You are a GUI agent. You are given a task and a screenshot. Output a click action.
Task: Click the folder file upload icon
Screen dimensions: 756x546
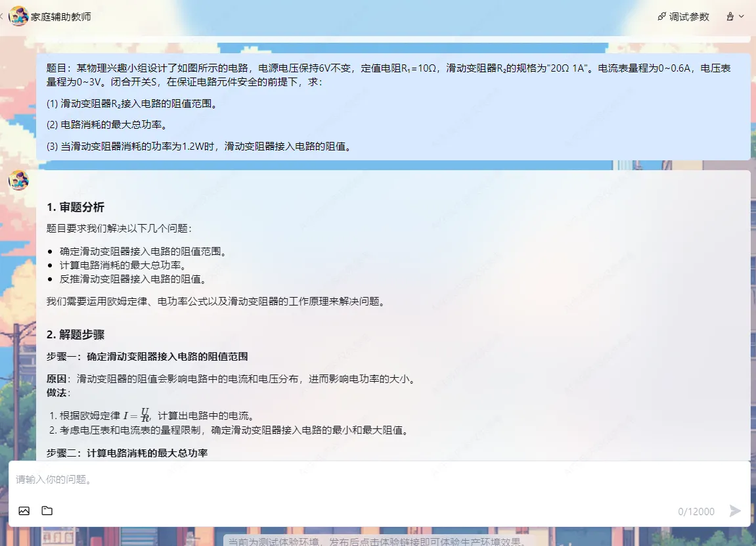click(47, 511)
